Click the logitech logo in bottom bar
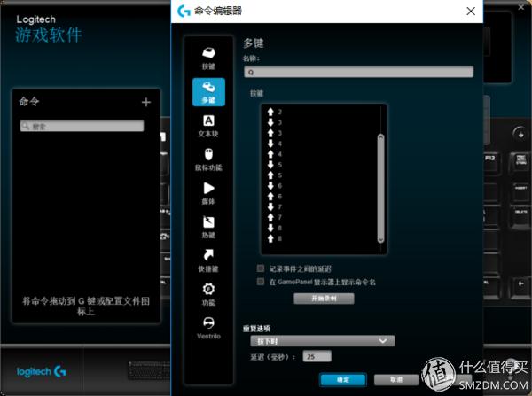The image size is (532, 396). [41, 371]
